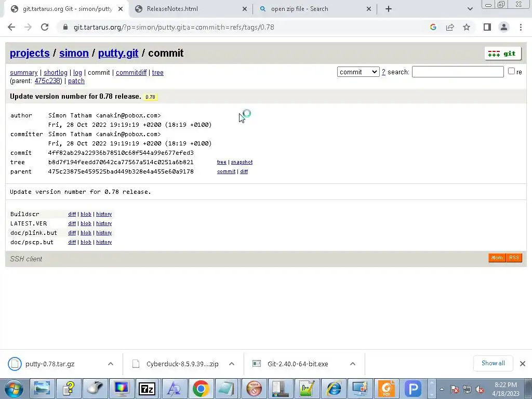Switch to open zip file Search tab
The width and height of the screenshot is (532, 399).
click(x=299, y=9)
